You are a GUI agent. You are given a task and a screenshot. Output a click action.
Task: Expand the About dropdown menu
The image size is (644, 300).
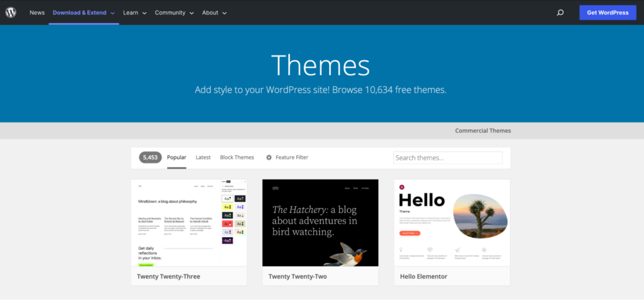click(x=214, y=13)
